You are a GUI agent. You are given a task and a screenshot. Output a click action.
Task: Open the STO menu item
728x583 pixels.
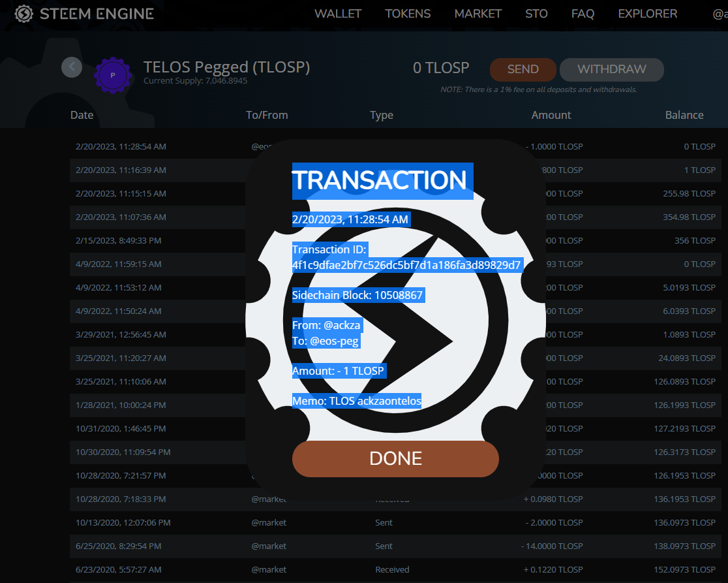click(536, 14)
